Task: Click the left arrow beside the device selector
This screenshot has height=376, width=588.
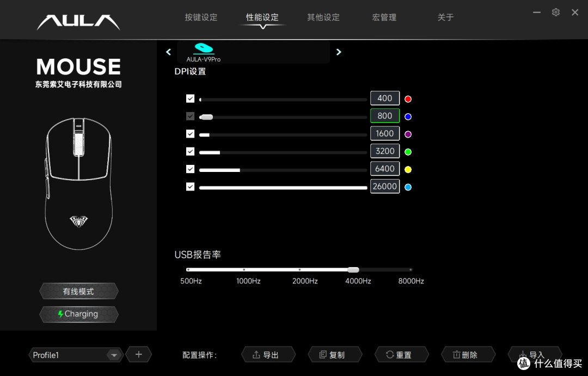Action: pyautogui.click(x=168, y=52)
